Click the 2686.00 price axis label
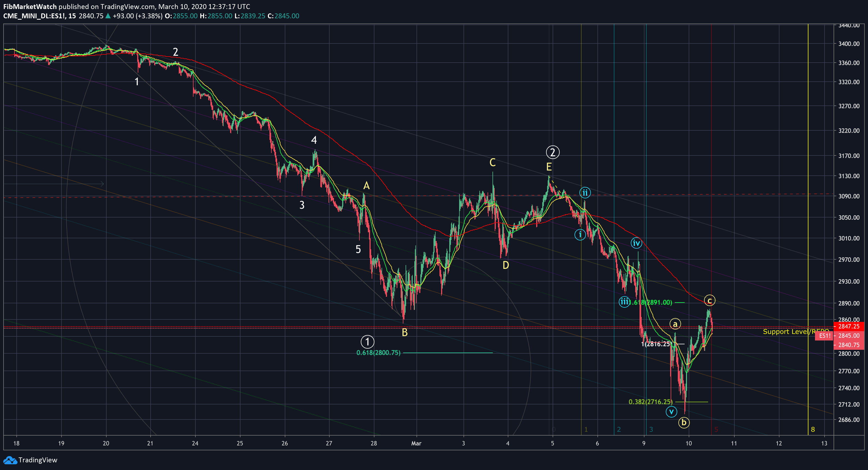Screen dimensions: 868x470 tap(849, 419)
